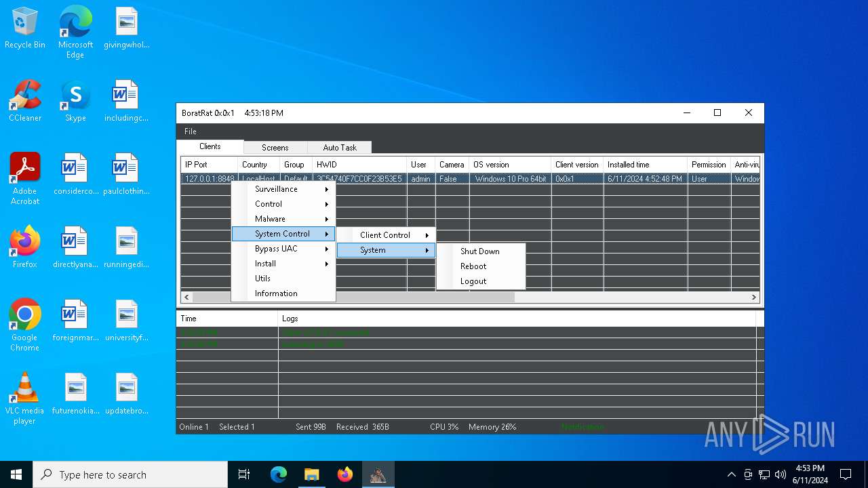This screenshot has width=868, height=488.
Task: Open Task View from the taskbar
Action: coord(244,474)
